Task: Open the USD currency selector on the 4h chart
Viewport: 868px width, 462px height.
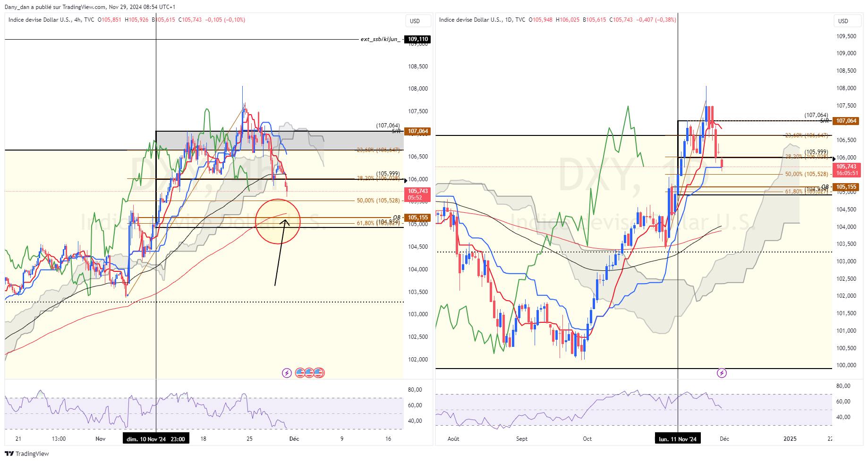Action: coord(418,21)
